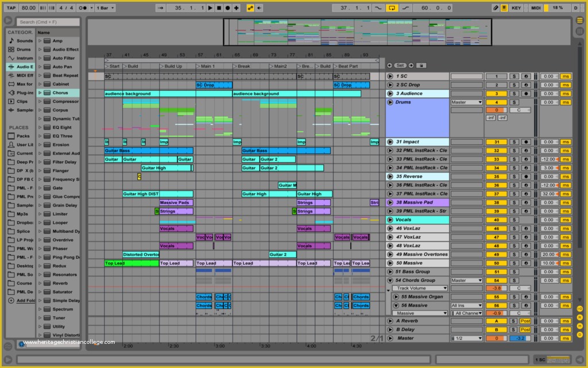This screenshot has height=368, width=588.
Task: Click the KEY map mode button
Action: coord(516,8)
